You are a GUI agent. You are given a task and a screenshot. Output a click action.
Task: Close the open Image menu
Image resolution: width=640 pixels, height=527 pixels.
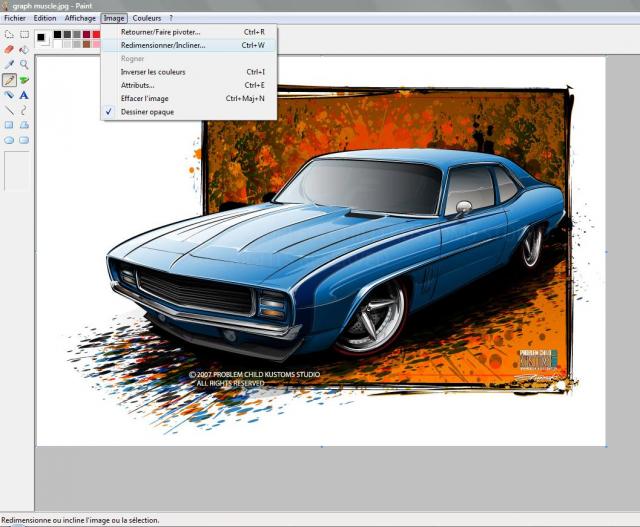click(x=114, y=18)
